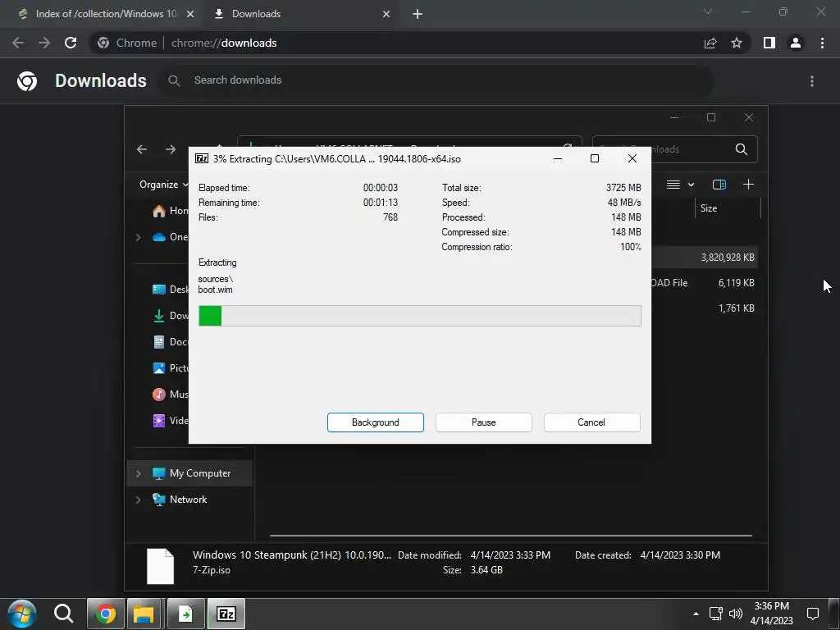Click the green extraction progress bar

[419, 316]
